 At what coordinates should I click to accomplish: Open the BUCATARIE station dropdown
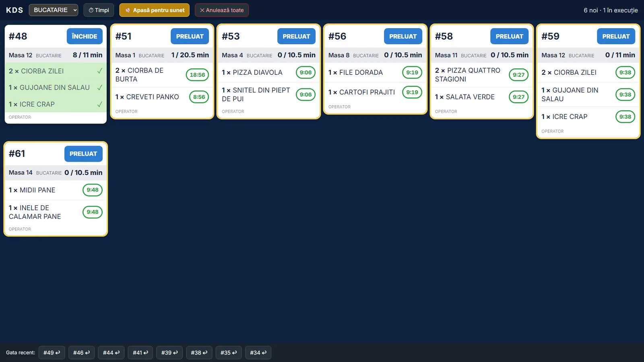(x=54, y=10)
